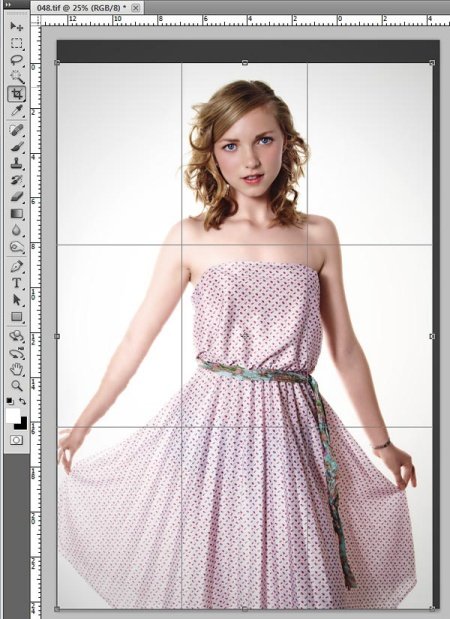Select the Move tool
Screen dimensions: 450x619
[17, 26]
